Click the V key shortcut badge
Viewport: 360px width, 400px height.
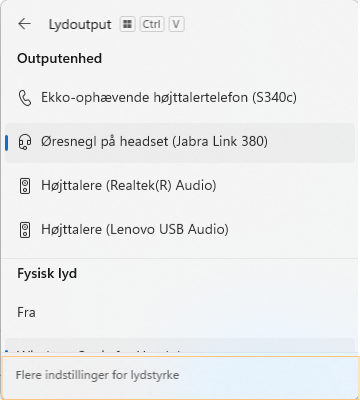click(x=176, y=24)
